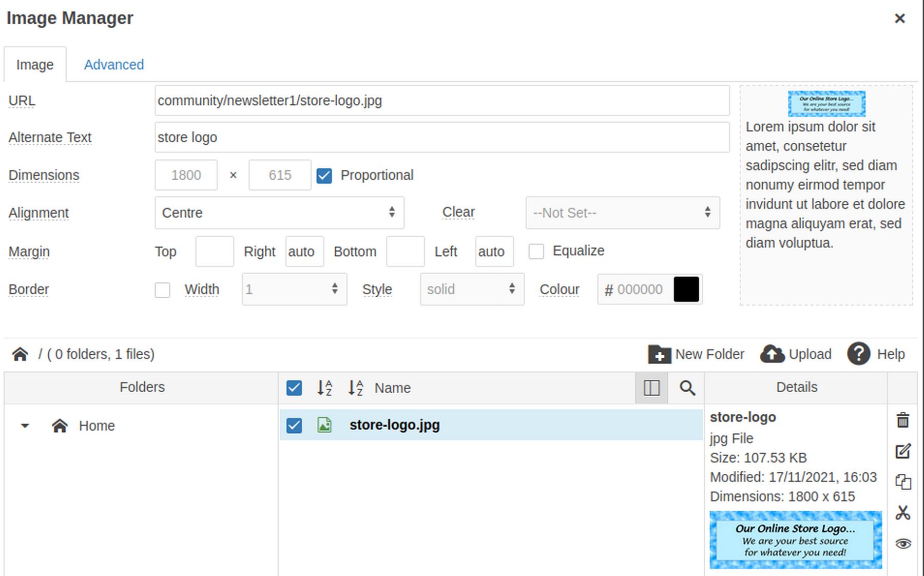The image size is (924, 576).
Task: Click the black border colour swatch
Action: 686,290
